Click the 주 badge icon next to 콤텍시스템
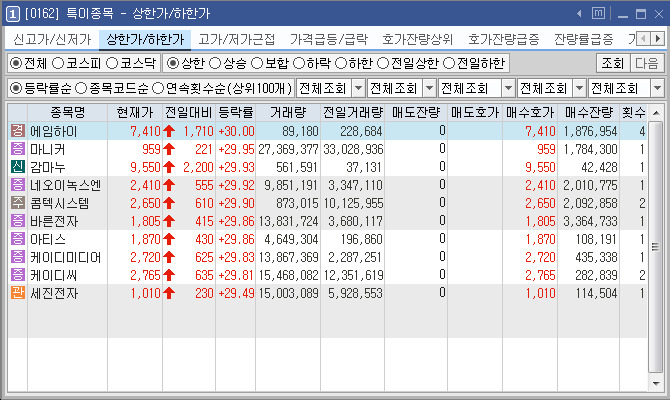 point(18,203)
